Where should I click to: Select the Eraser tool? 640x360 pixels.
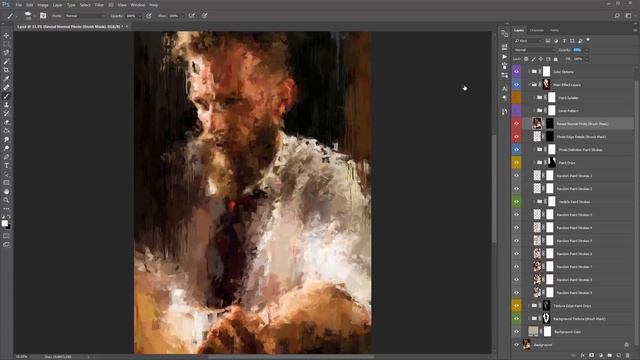pyautogui.click(x=6, y=122)
